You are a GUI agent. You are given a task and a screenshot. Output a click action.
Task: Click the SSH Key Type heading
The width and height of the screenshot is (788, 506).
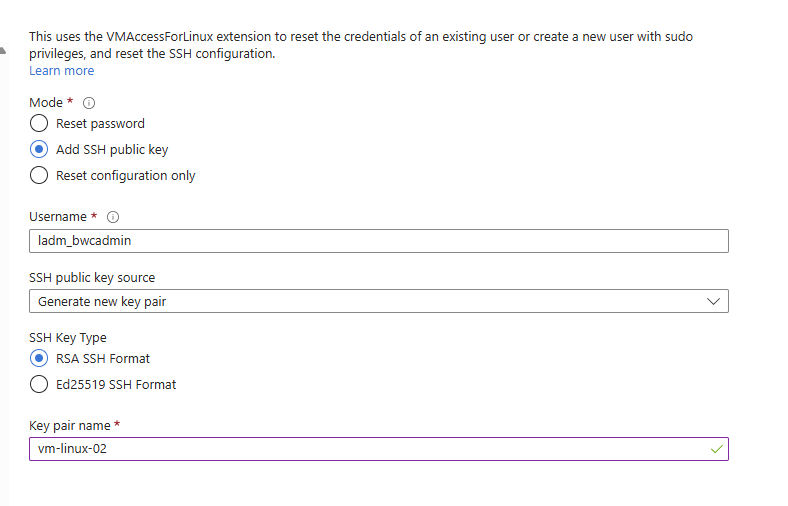pos(68,338)
